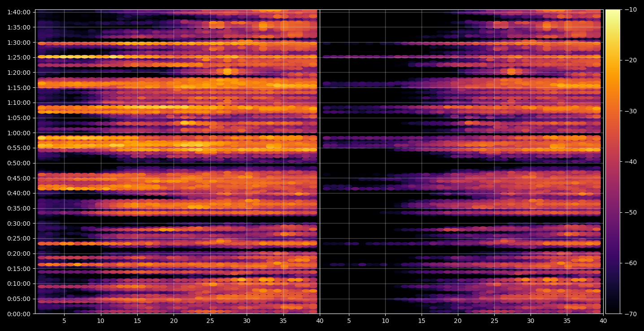The width and height of the screenshot is (644, 331).
Task: Click x-axis label 15 under right heatmap
Action: click(x=422, y=321)
